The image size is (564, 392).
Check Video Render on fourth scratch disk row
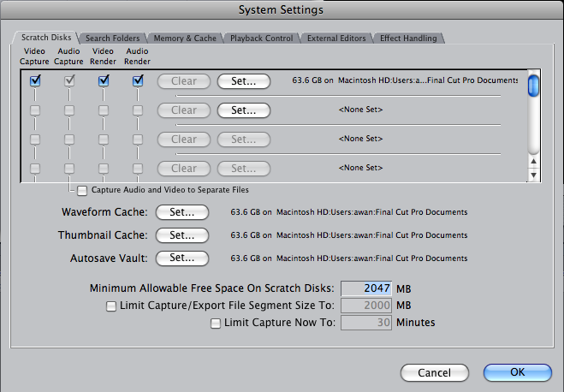pos(104,169)
